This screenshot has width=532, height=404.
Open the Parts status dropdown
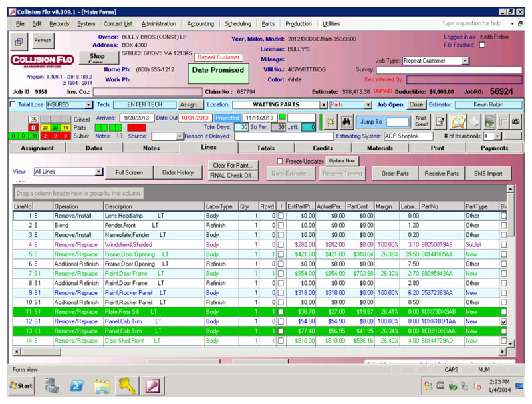tap(368, 104)
